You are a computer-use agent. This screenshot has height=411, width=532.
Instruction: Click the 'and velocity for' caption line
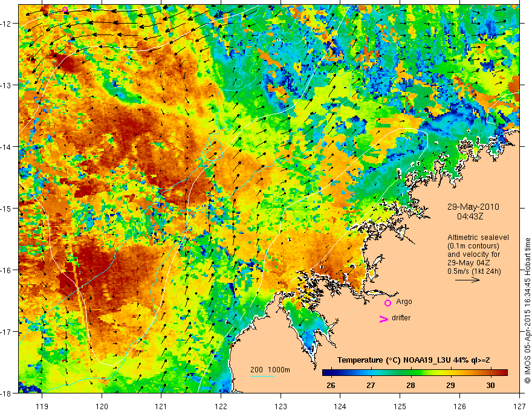pyautogui.click(x=473, y=254)
